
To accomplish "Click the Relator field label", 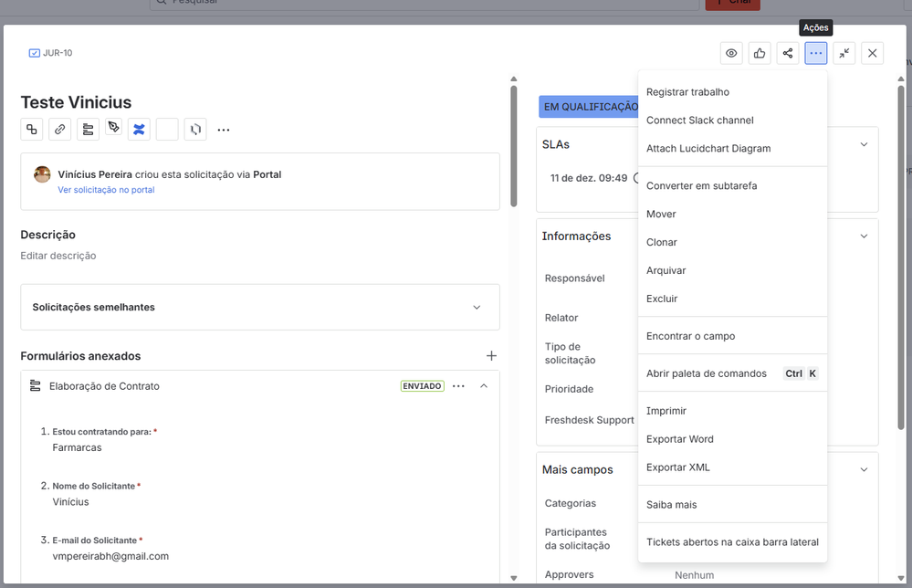I will [561, 318].
